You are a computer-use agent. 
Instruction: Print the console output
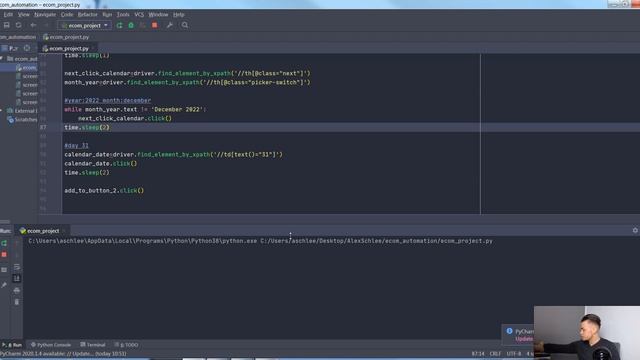click(17, 290)
